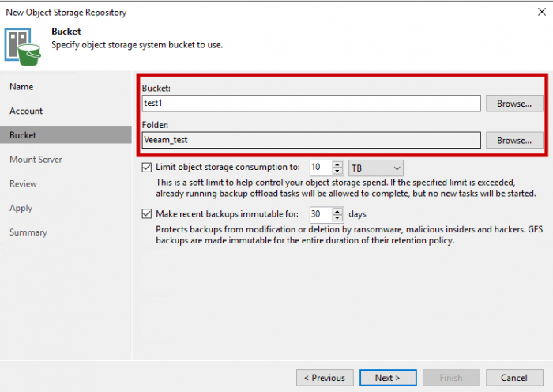Decrease storage limit with down spinner arrow
Viewport: 553px width, 392px height.
337,171
